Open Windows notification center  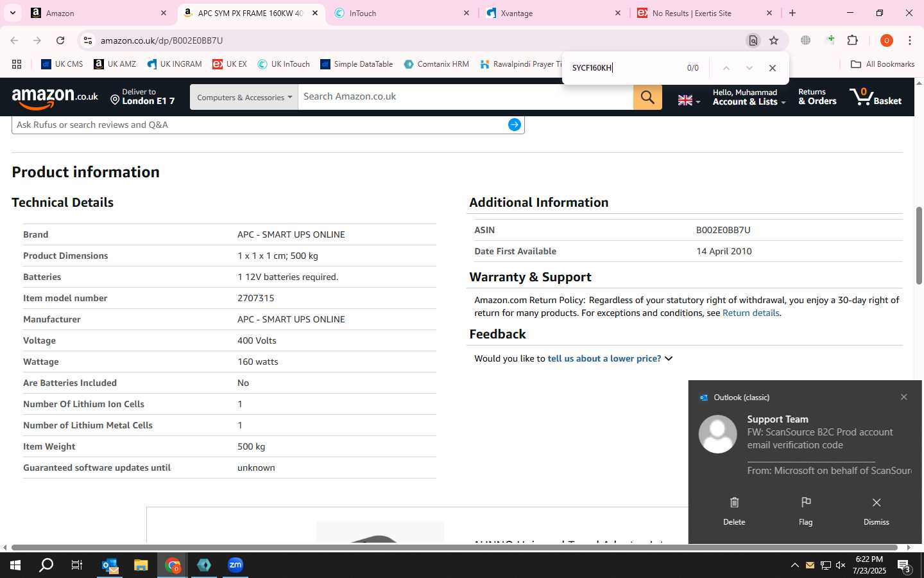click(x=904, y=566)
